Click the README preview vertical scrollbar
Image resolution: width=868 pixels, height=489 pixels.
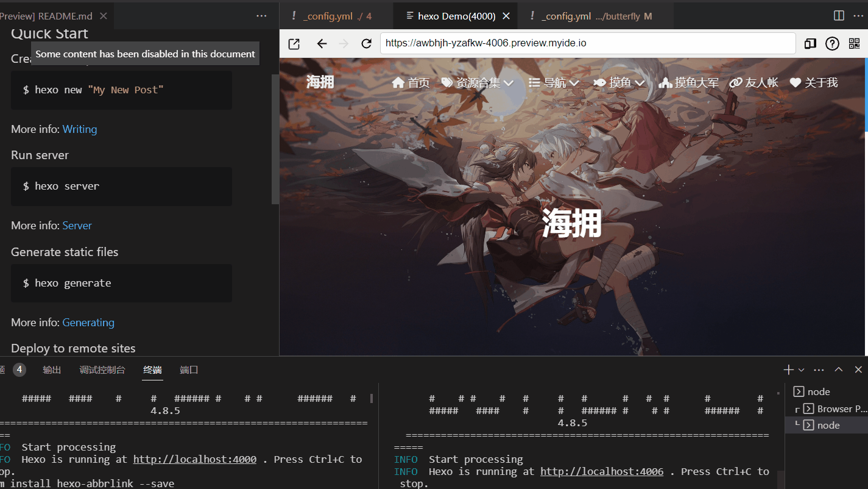point(275,139)
